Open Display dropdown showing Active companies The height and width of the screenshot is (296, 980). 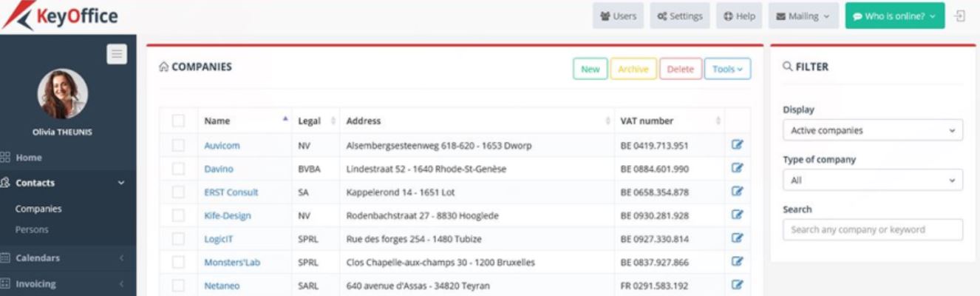click(x=873, y=130)
